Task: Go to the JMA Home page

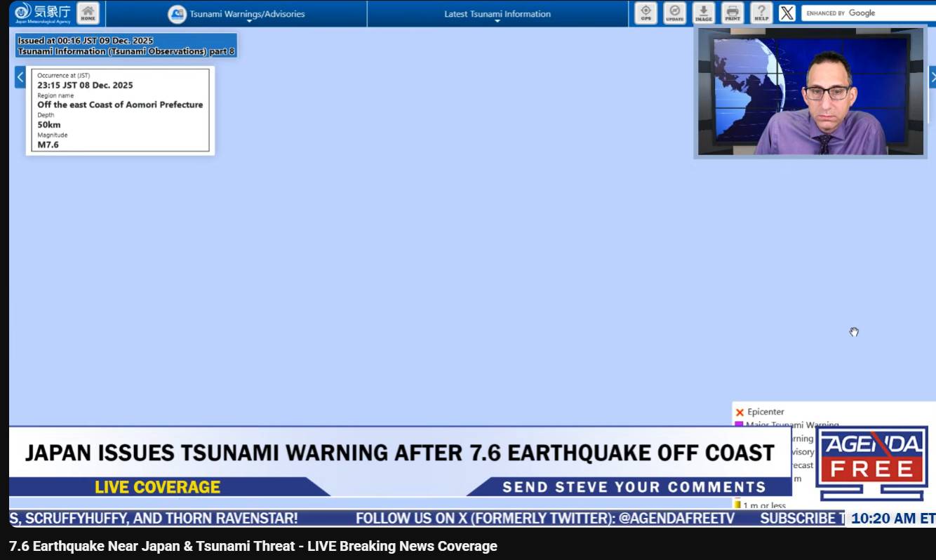Action: coord(88,13)
